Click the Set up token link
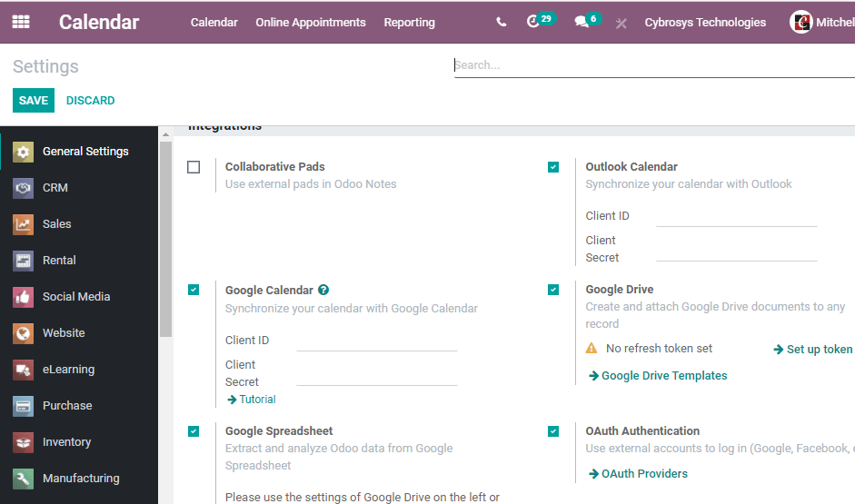Image resolution: width=855 pixels, height=504 pixels. [x=813, y=350]
